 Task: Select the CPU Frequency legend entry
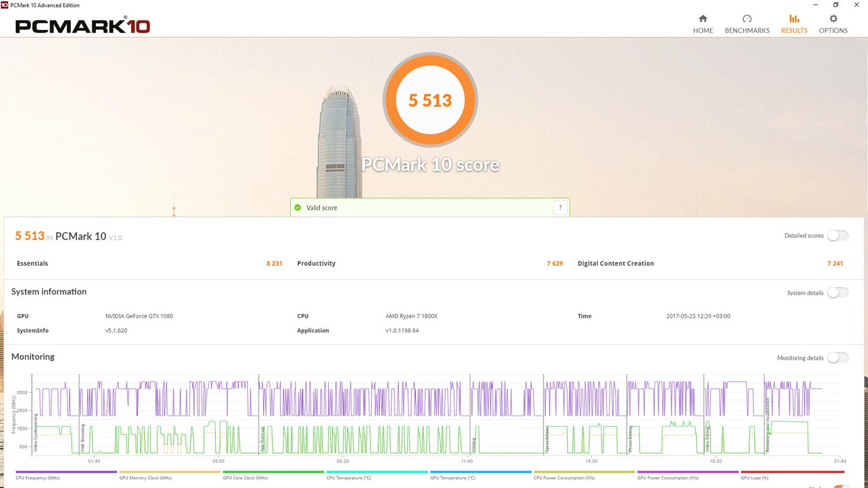[38, 478]
